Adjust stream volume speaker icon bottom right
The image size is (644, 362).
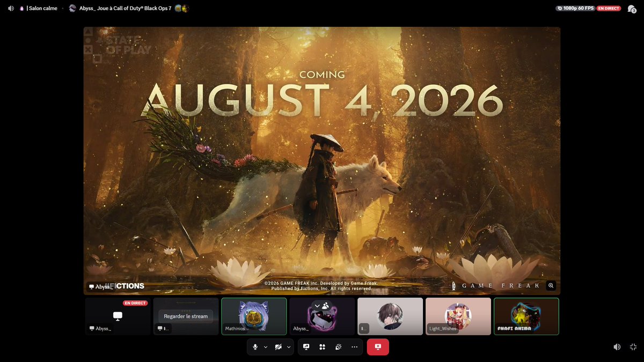point(617,347)
